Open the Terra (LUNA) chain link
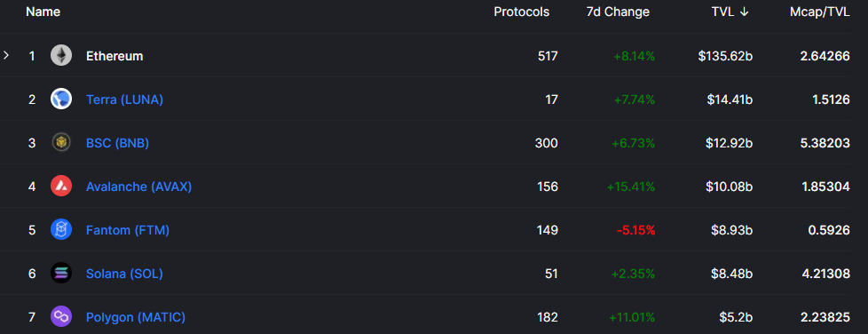 (124, 99)
